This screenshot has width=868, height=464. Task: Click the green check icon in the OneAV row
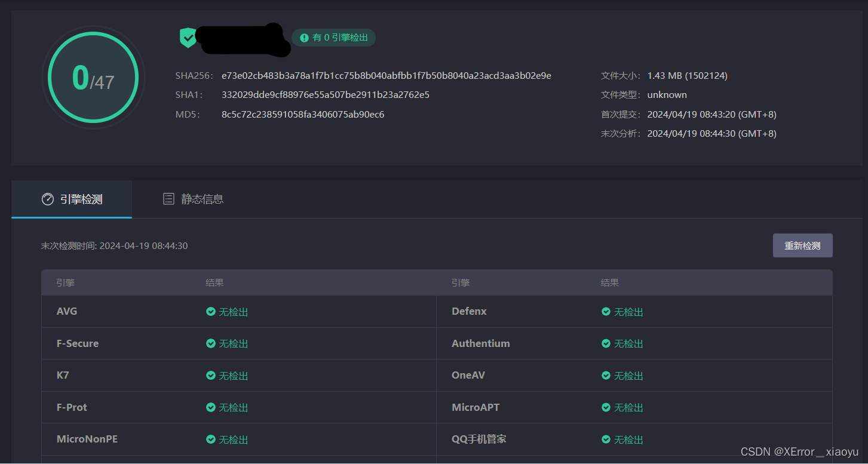(606, 376)
